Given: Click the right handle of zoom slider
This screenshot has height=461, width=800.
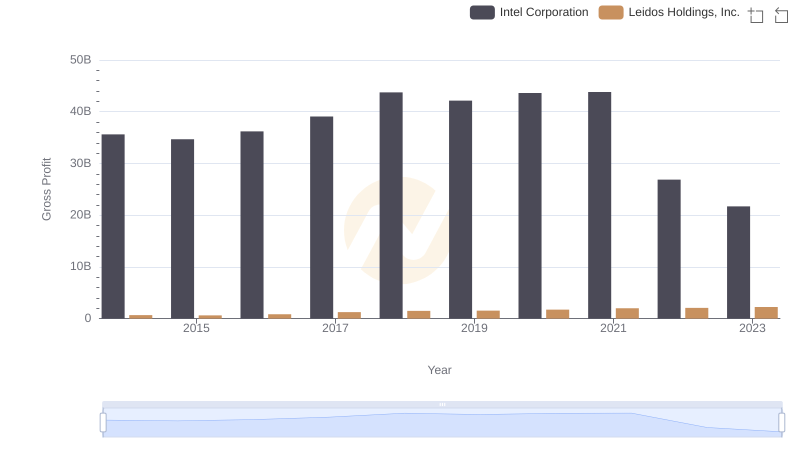Looking at the screenshot, I should click(782, 423).
